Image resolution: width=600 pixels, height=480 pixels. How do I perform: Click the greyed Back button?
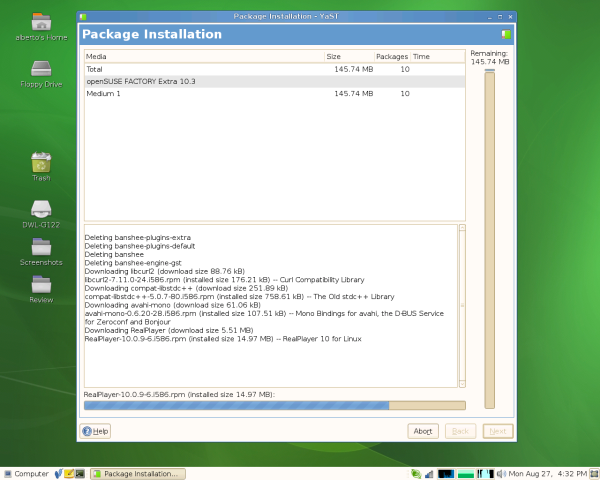point(460,431)
